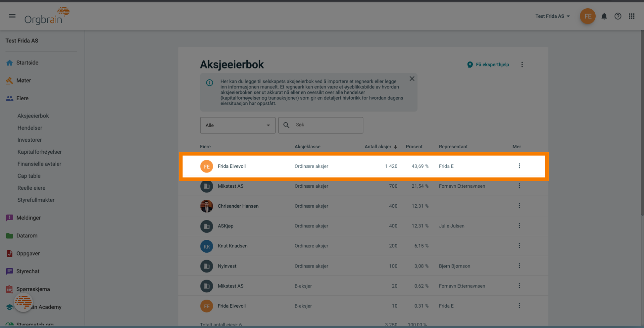The height and width of the screenshot is (328, 644).
Task: Click the Møter gavel icon
Action: click(9, 81)
